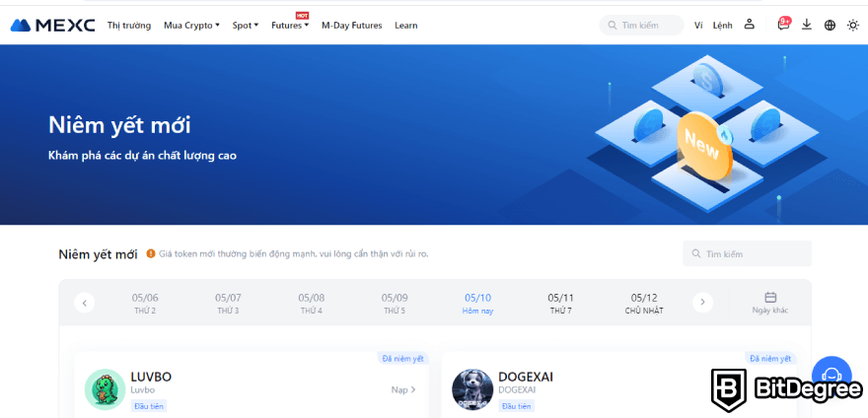Click Đã niêm yết badge on DOGEXAI card
Screen dimensions: 868x418
click(x=770, y=359)
